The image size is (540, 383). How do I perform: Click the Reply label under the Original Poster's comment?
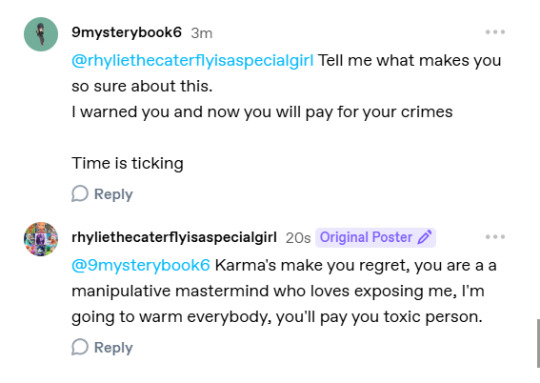click(113, 348)
